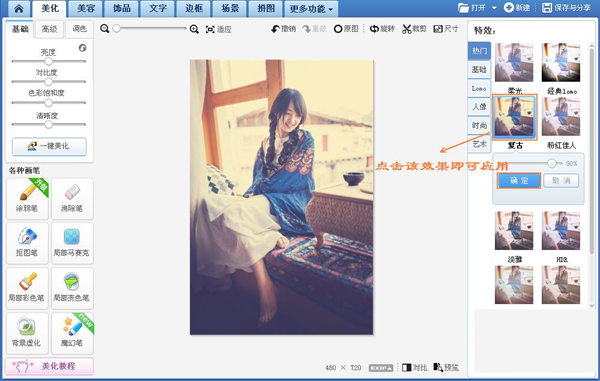600x381 pixels.
Task: Open the 调色 adjustments sub-tab
Action: pyautogui.click(x=79, y=29)
